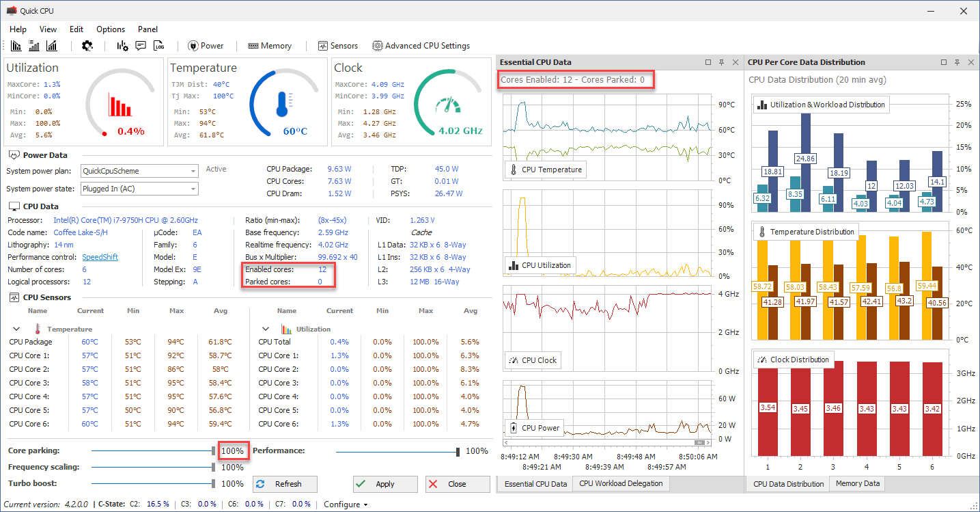Viewport: 980px width, 512px height.
Task: Click the Refresh button
Action: click(x=285, y=484)
